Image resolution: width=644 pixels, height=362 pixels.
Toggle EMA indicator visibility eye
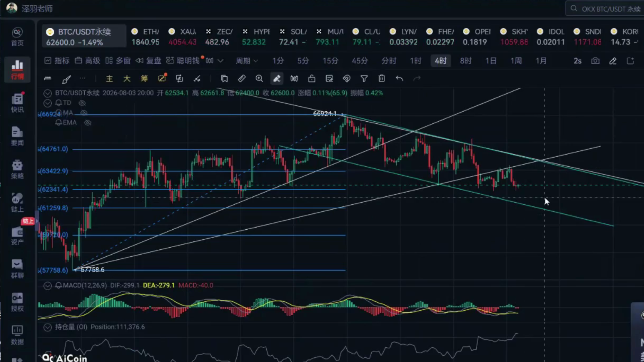(87, 123)
